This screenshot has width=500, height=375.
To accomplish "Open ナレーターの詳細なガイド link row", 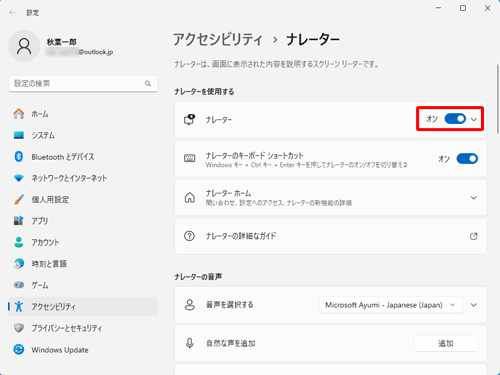I will 330,236.
